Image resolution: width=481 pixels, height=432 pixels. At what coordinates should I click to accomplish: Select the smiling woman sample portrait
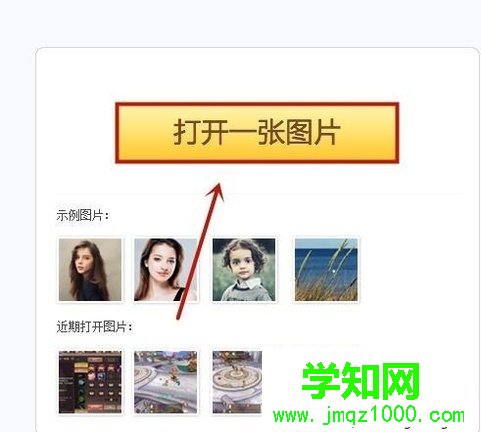tap(166, 270)
